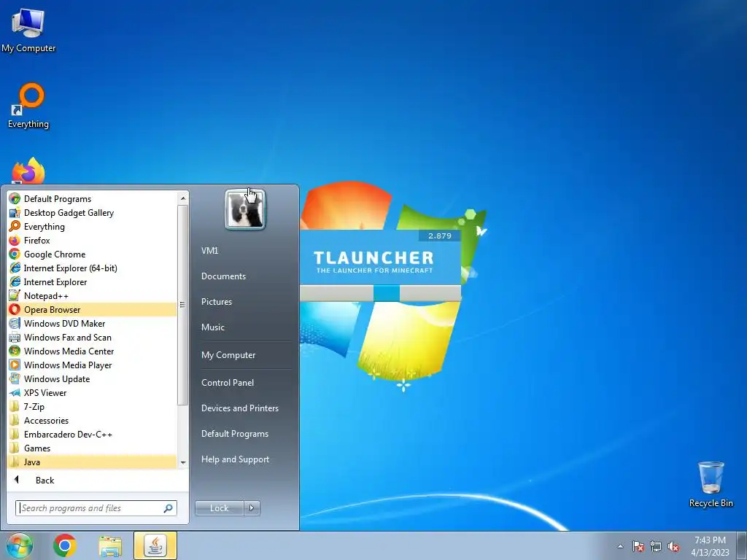Open Everything from the Start menu list

point(92,226)
